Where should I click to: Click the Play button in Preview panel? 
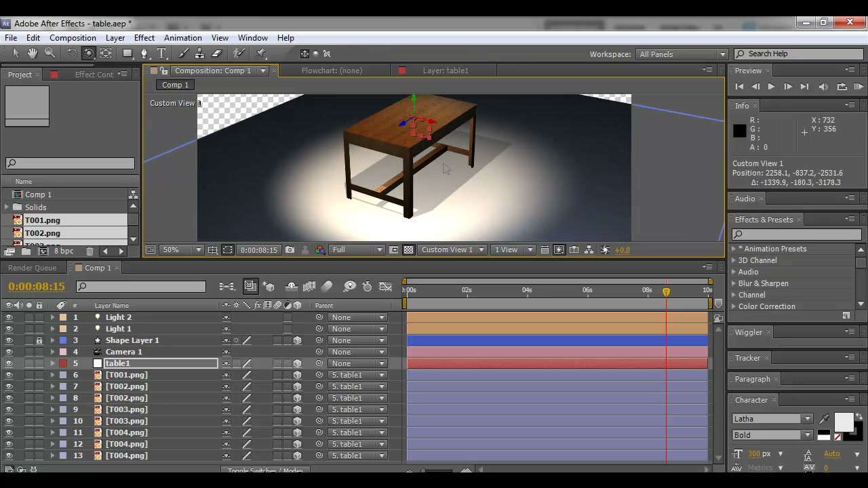point(771,87)
